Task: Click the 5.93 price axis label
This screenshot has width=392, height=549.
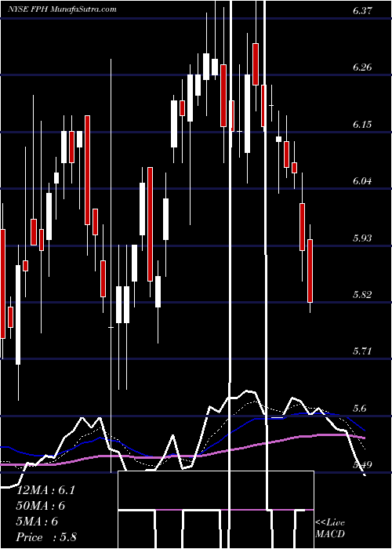Action: [362, 238]
